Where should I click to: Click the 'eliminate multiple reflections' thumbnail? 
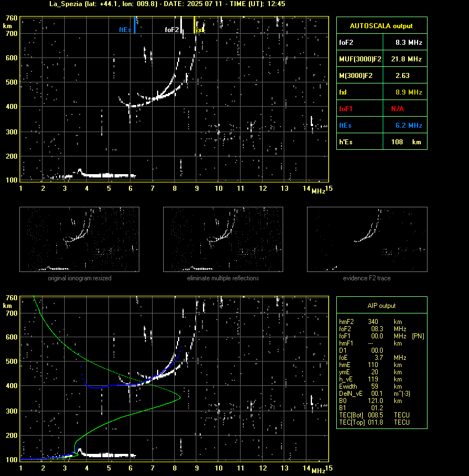pyautogui.click(x=223, y=239)
